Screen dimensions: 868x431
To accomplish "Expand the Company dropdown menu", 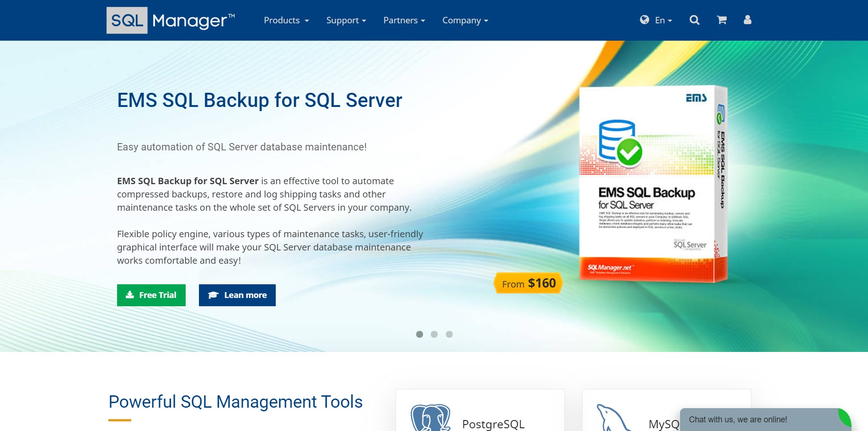I will click(465, 20).
